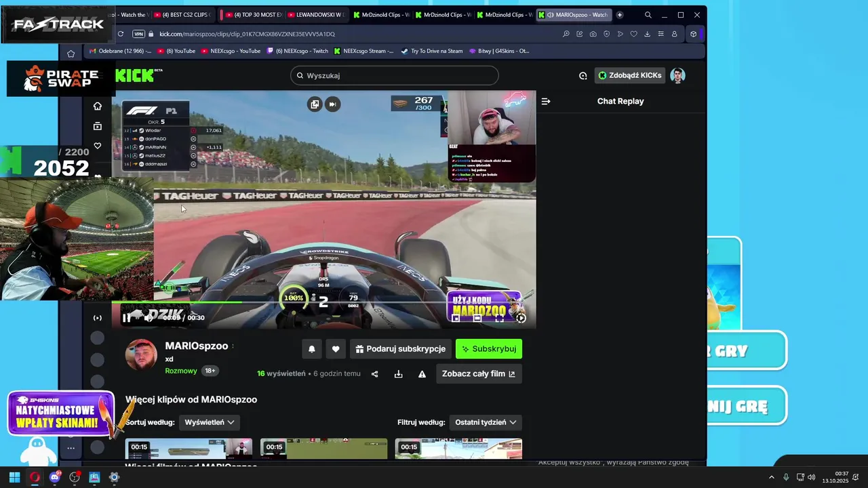Open Filtruj według Ostatni tydzień dropdown
The width and height of the screenshot is (868, 488).
tap(486, 422)
